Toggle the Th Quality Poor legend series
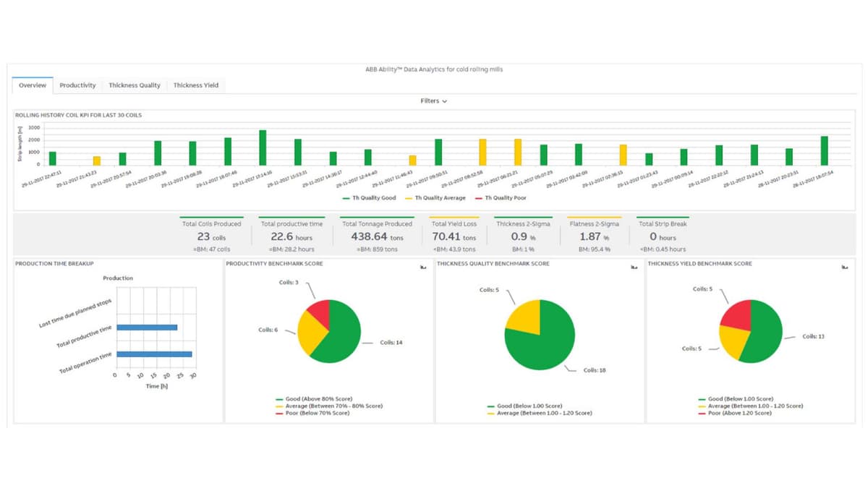Screen dimensions: 868x488 501,198
